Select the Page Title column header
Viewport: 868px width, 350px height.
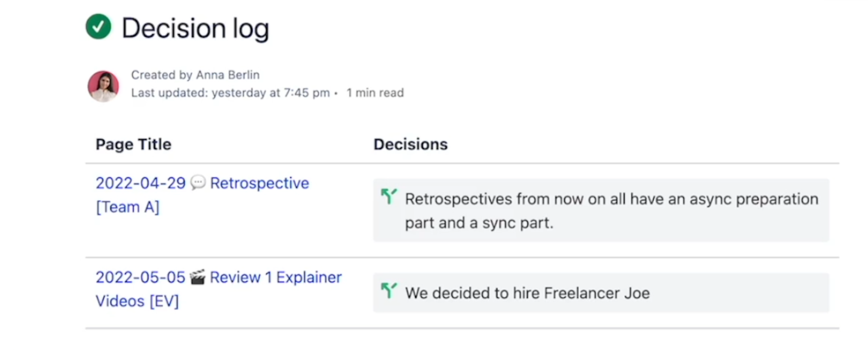[133, 144]
